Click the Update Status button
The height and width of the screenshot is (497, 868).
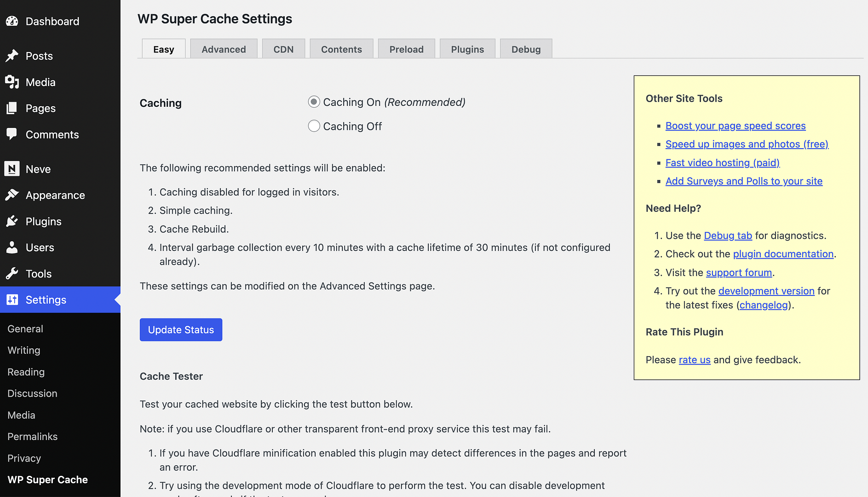point(181,329)
